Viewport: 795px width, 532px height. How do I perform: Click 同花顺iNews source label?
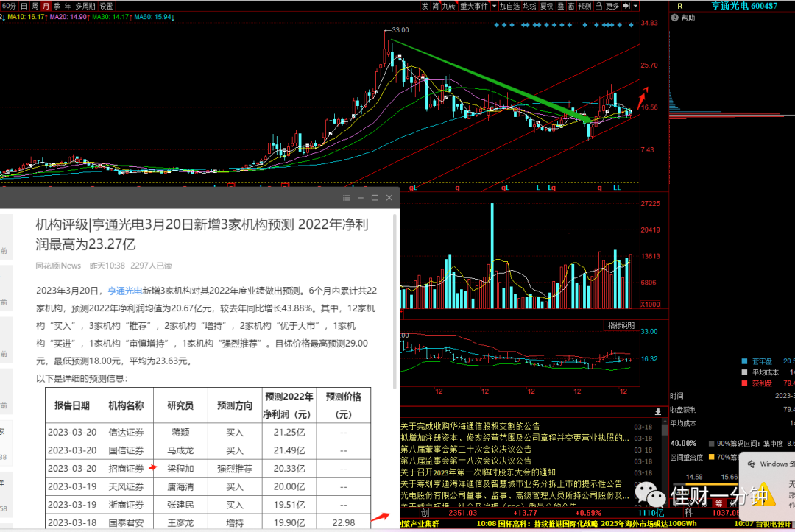pyautogui.click(x=58, y=266)
